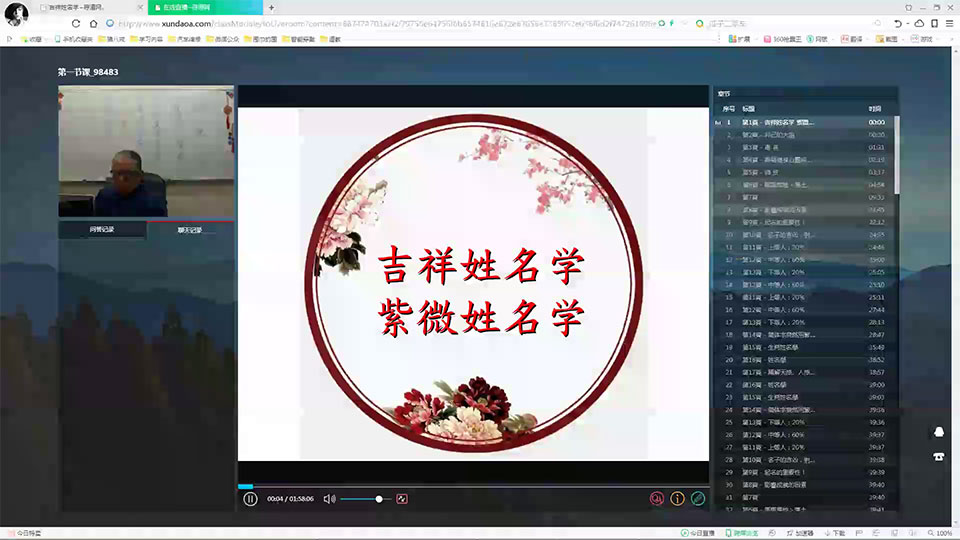Open the 360抢票王 extension
This screenshot has width=960, height=540.
782,39
